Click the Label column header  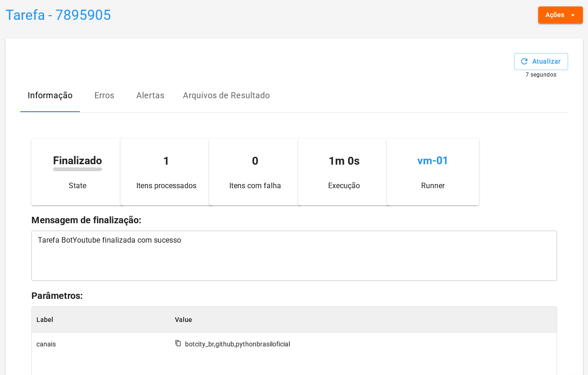point(45,320)
